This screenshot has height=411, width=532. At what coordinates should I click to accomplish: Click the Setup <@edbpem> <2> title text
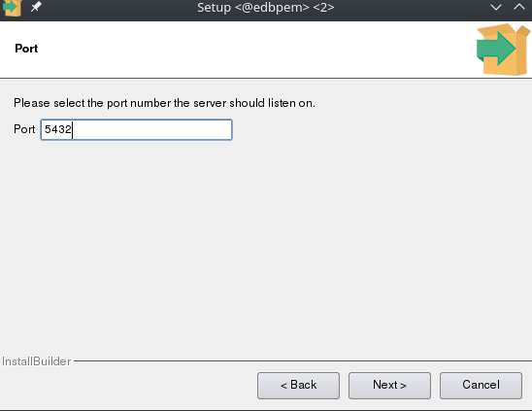point(266,7)
